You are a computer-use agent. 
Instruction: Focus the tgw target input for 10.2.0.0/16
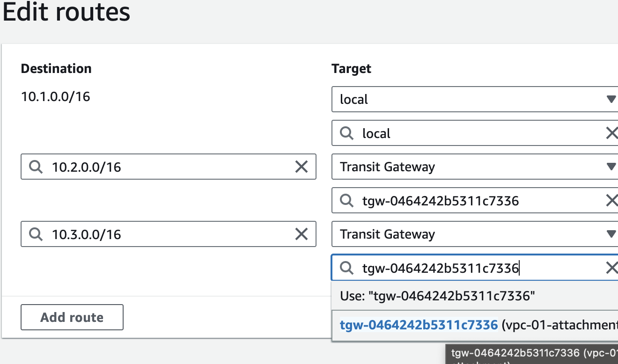[x=478, y=201]
